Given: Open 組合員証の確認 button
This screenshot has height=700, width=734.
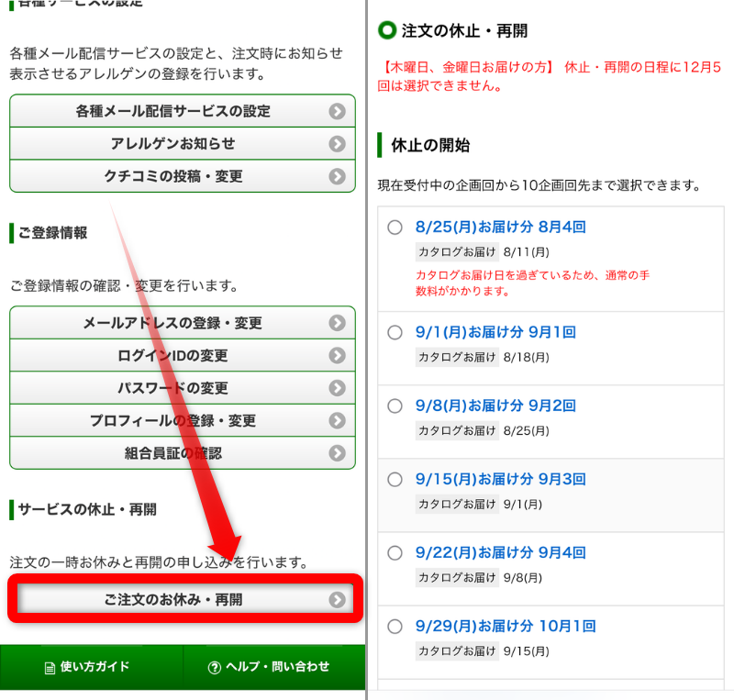Looking at the screenshot, I should [182, 453].
